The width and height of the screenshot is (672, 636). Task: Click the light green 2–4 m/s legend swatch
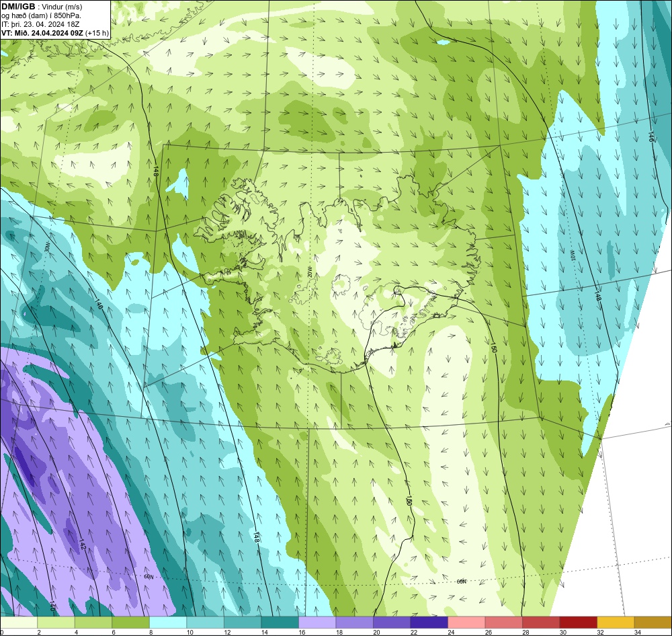pos(56,623)
